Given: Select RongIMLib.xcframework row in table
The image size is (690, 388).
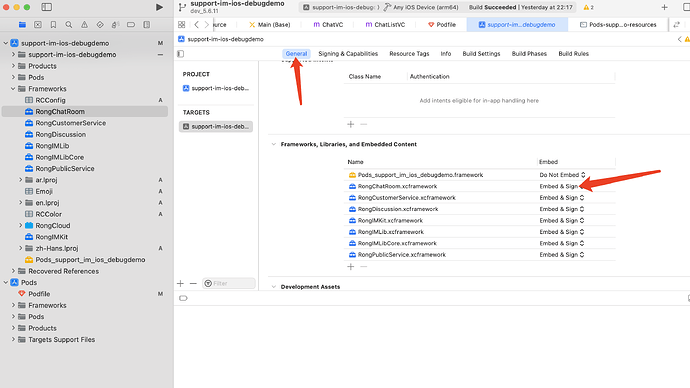Looking at the screenshot, I should [479, 232].
